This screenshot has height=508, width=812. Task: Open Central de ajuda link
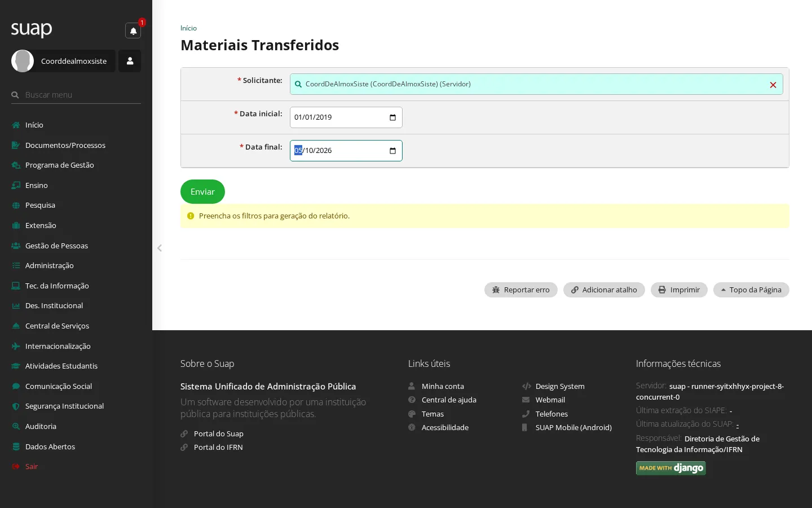pos(449,400)
